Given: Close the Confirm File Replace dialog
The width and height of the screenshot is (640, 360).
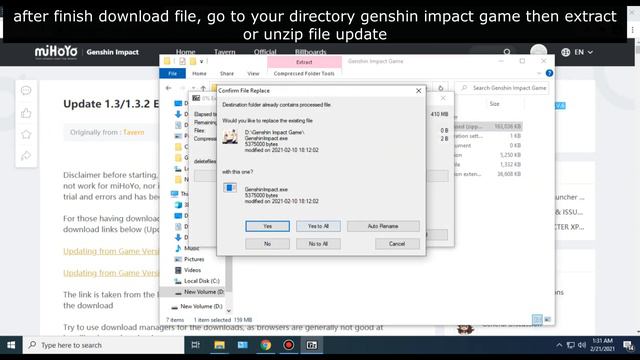Looking at the screenshot, I should 418,91.
